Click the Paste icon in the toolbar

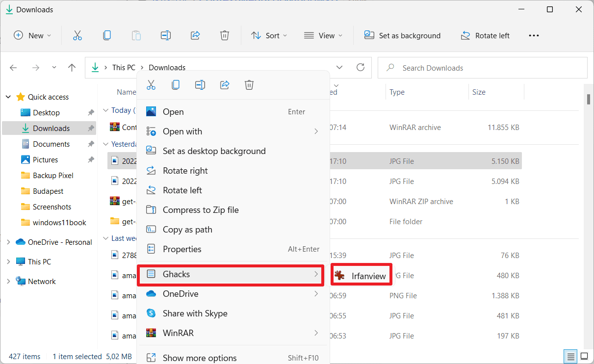136,35
